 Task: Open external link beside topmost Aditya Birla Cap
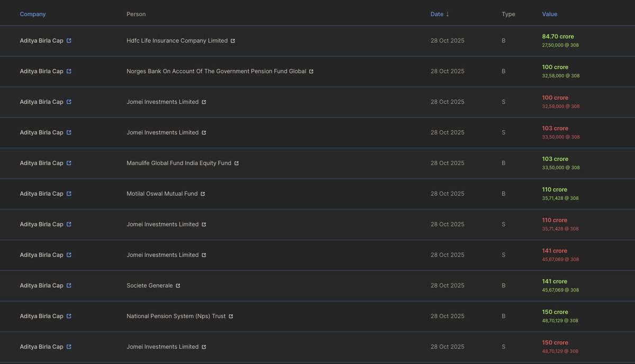coord(68,39)
